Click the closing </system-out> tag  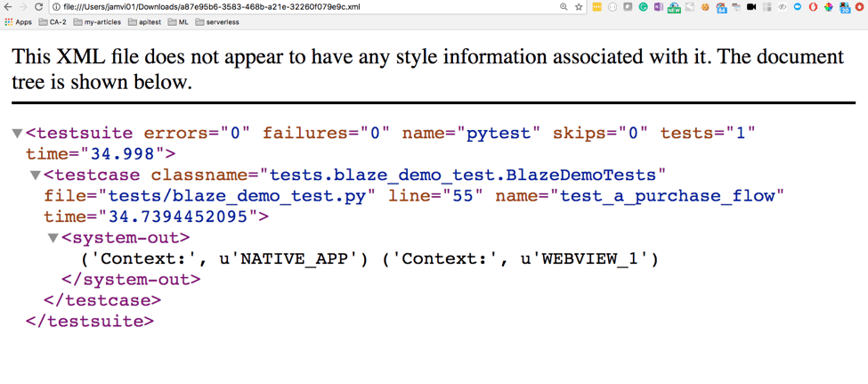(x=131, y=279)
